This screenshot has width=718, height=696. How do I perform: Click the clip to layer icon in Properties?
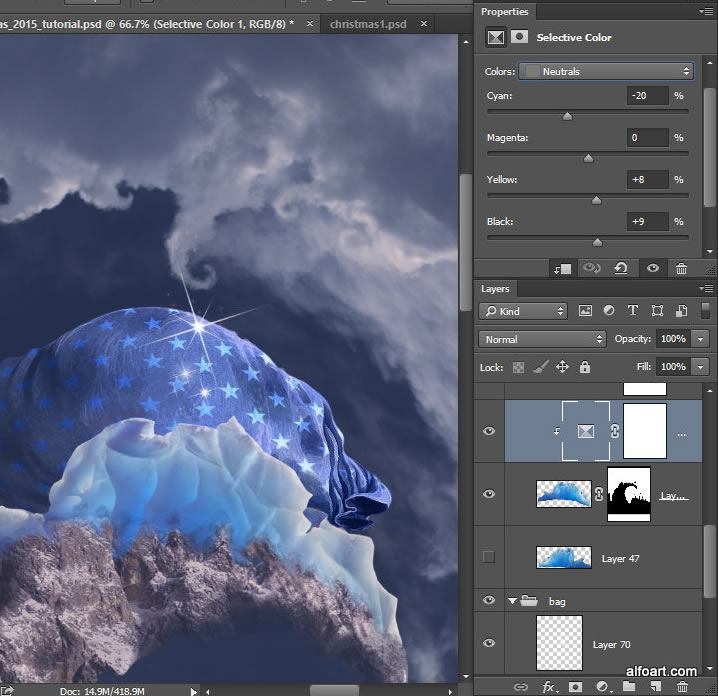click(x=562, y=268)
